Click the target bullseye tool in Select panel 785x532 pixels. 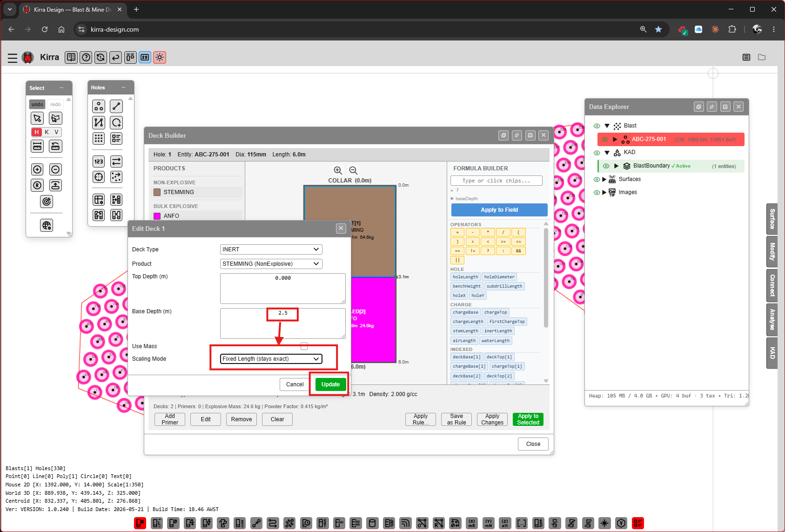(47, 202)
